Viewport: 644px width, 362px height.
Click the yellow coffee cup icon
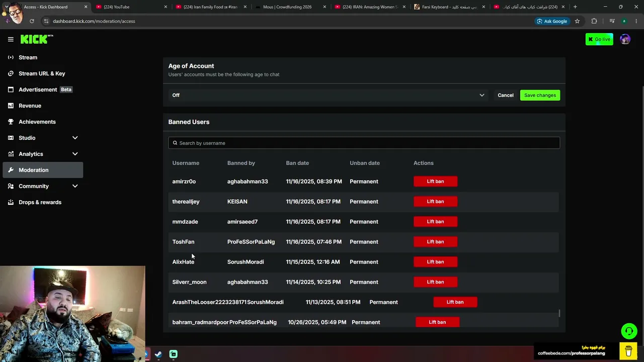(x=628, y=350)
